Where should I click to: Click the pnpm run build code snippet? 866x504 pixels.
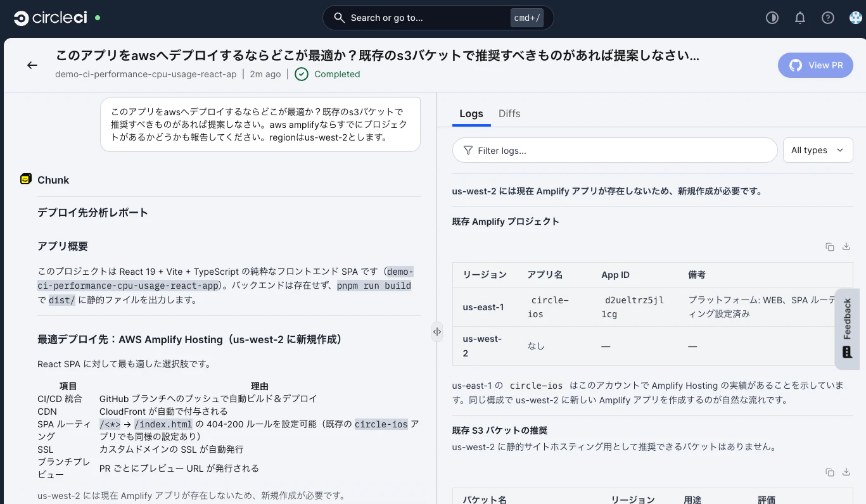[374, 286]
